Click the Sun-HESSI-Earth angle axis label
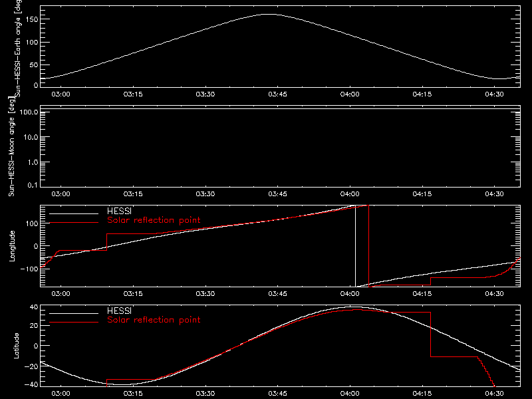 click(x=19, y=48)
